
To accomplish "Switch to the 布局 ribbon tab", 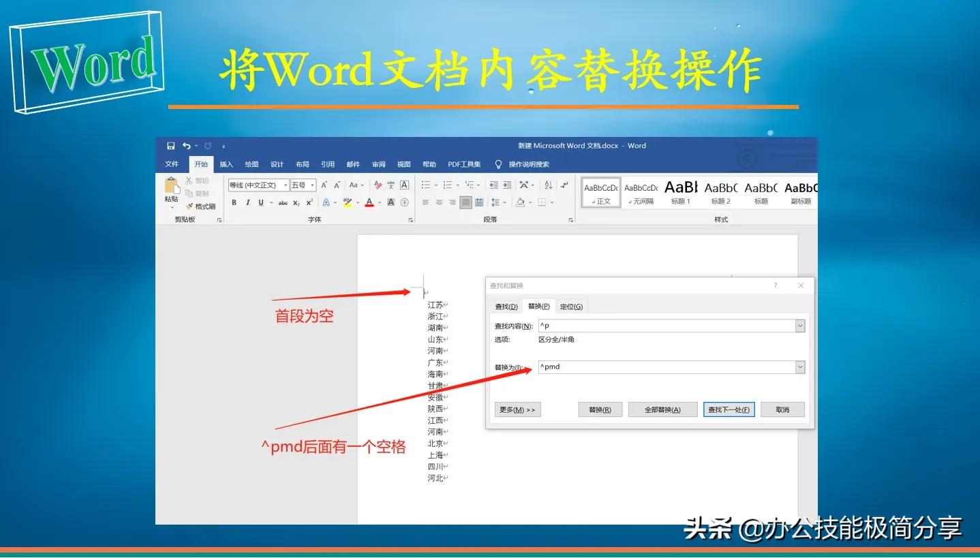I will coord(303,164).
